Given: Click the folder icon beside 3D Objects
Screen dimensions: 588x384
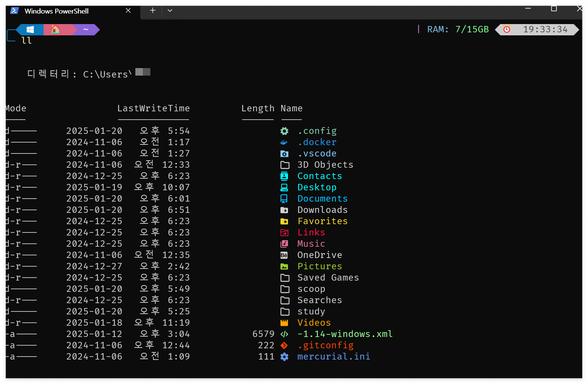Looking at the screenshot, I should (x=285, y=165).
